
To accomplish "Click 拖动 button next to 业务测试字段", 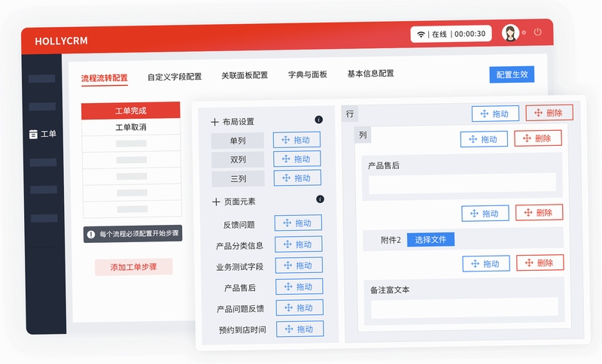I will [x=299, y=265].
